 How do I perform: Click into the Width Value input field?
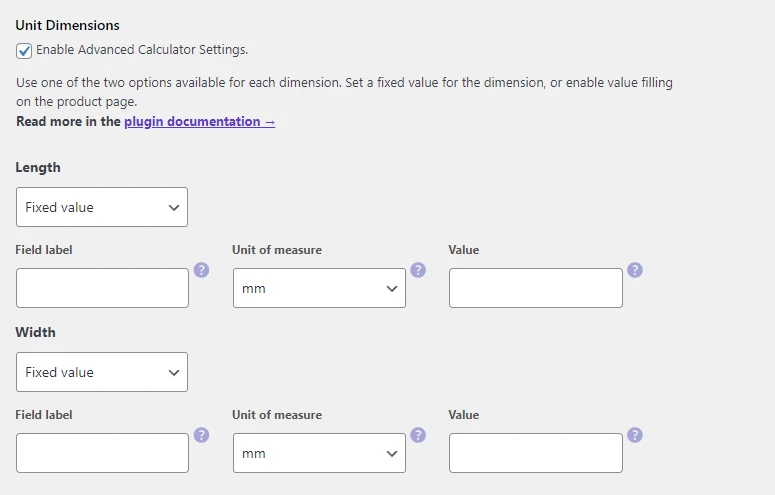point(535,453)
